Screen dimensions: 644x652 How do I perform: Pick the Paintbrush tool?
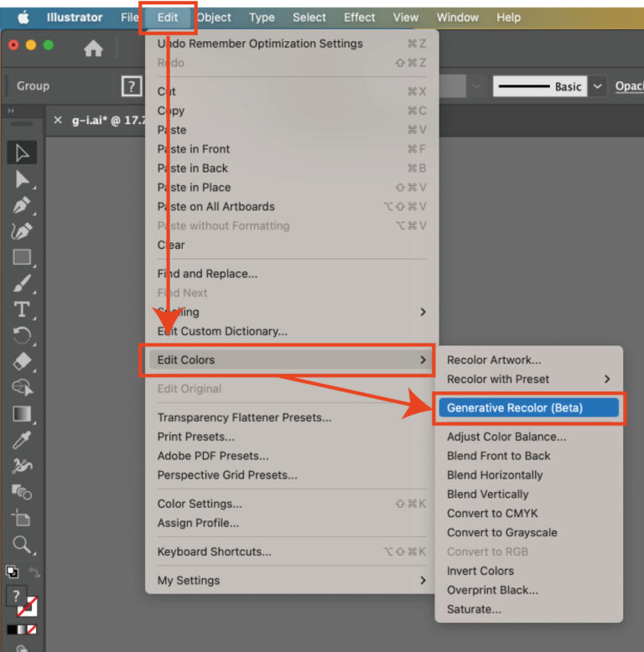click(x=23, y=283)
